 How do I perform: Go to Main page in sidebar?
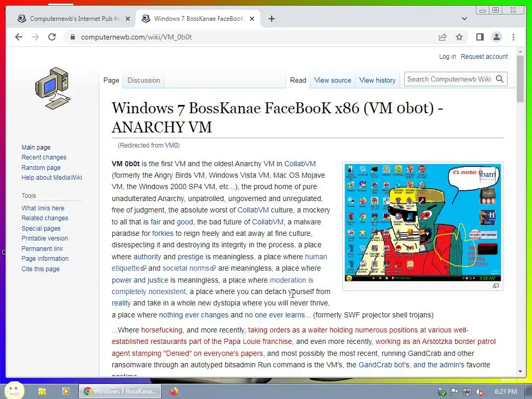point(36,147)
